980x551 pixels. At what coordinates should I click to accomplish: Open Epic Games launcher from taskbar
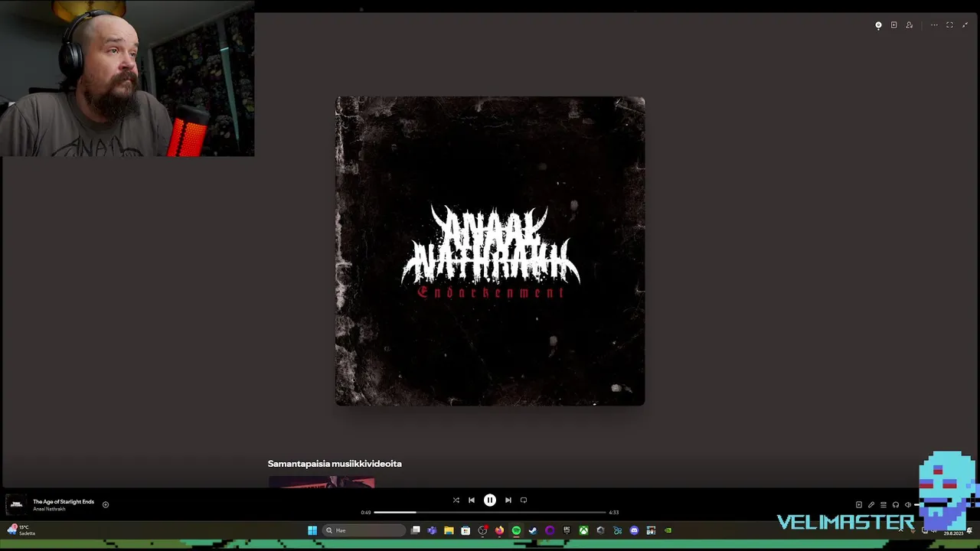click(x=567, y=530)
